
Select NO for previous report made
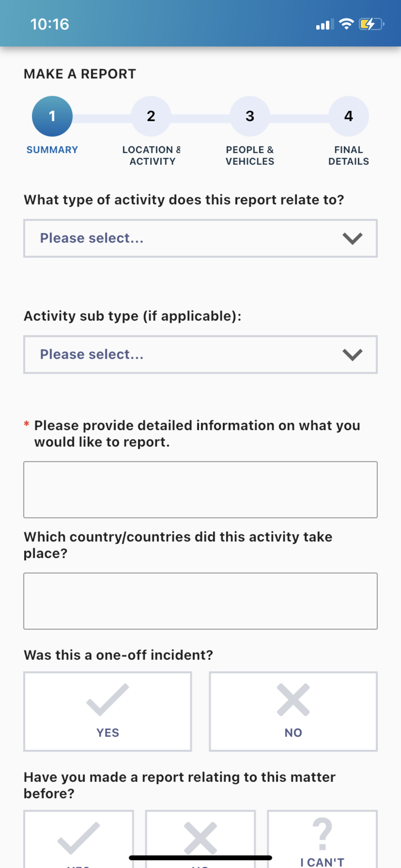[x=200, y=839]
